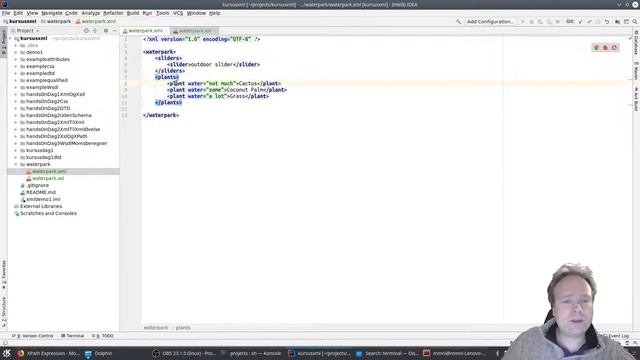Open Database side panel tab
This screenshot has width=640, height=360.
(636, 42)
